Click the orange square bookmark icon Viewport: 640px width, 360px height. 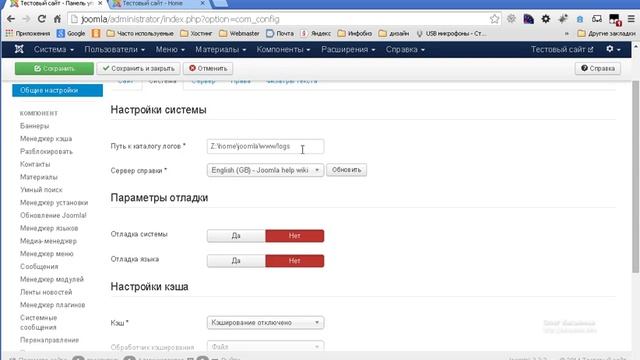click(96, 33)
